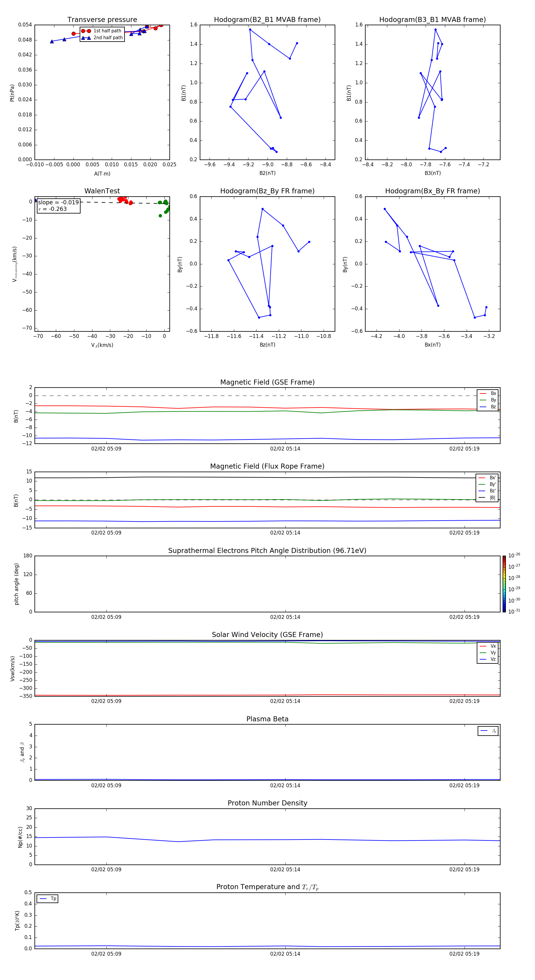
Task: Click the "WalenTest" plot title
Action: (x=102, y=191)
